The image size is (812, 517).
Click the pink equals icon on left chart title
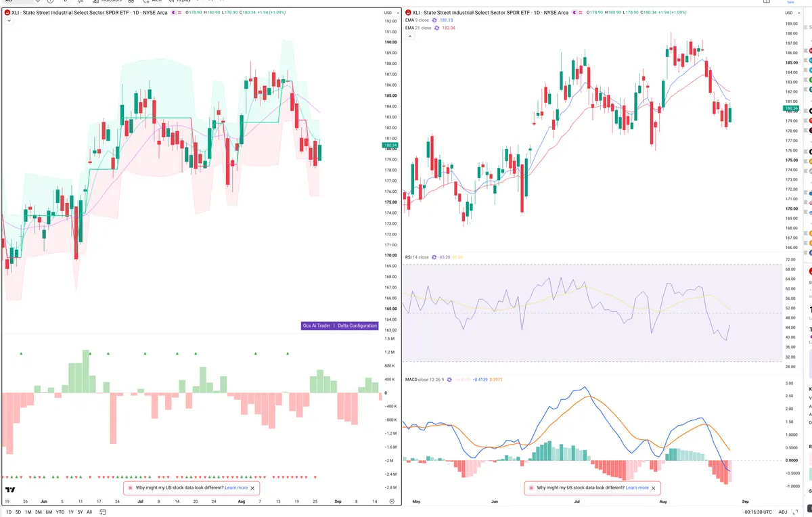click(181, 12)
